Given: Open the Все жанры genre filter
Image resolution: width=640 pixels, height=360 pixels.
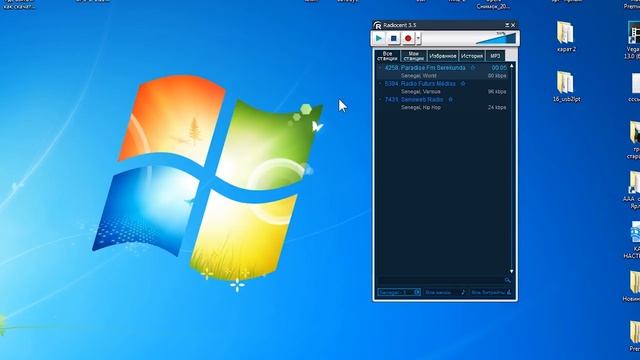Looking at the screenshot, I should click(445, 292).
